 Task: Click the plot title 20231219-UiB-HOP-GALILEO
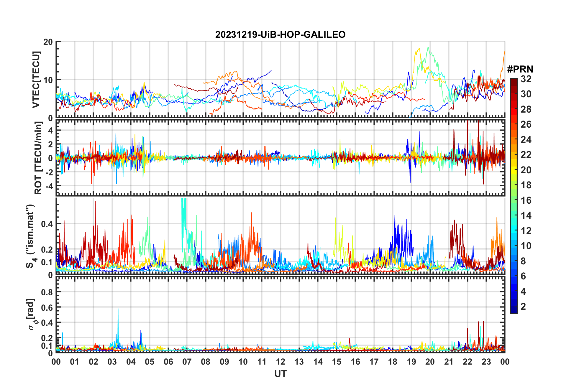point(280,34)
